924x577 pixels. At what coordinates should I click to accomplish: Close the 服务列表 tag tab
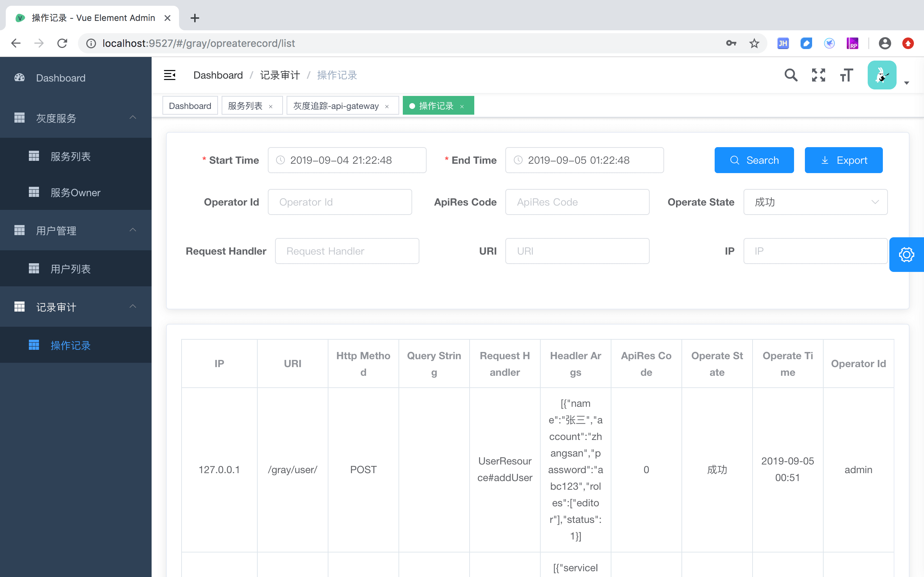point(271,106)
